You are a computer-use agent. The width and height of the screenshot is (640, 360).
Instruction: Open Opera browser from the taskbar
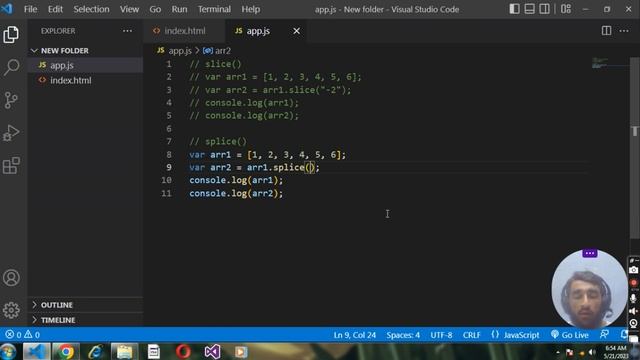pos(183,351)
